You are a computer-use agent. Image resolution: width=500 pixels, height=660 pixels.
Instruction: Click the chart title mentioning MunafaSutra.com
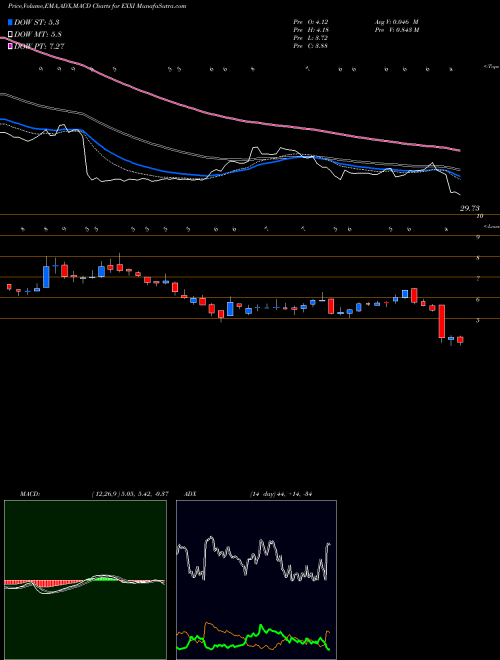coord(97,6)
